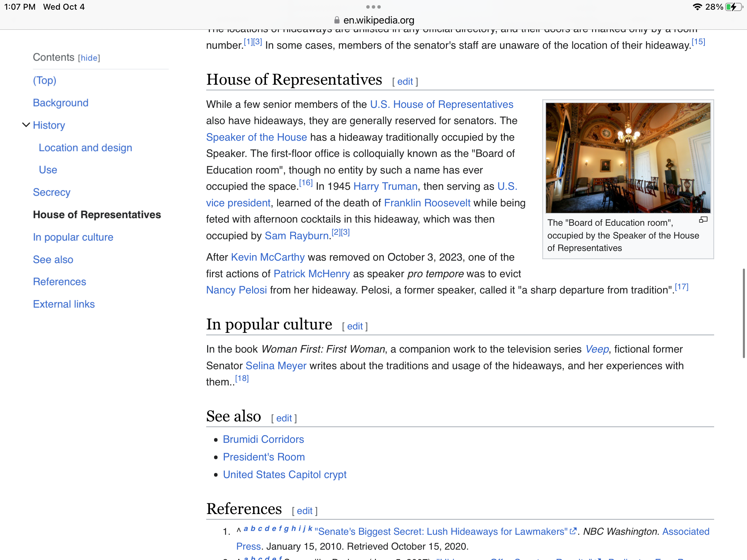The width and height of the screenshot is (747, 560).
Task: Jump to backlink 'a' of reference 1
Action: pyautogui.click(x=246, y=529)
